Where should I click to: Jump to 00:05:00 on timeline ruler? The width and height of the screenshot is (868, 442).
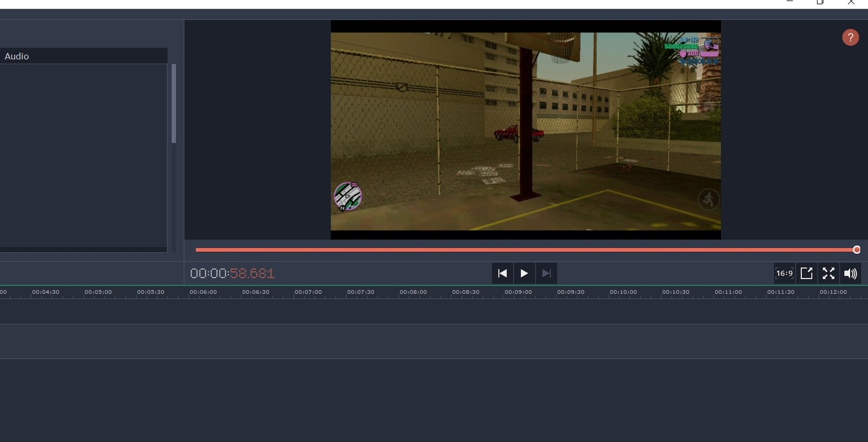pyautogui.click(x=98, y=292)
